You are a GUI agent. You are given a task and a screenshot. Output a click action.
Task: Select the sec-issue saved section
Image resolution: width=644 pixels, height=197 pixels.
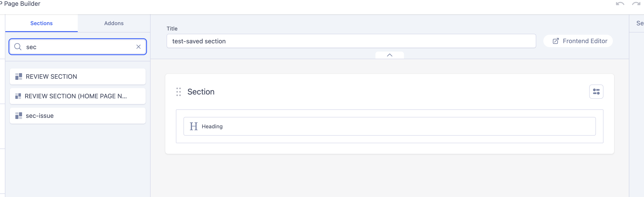(x=77, y=116)
